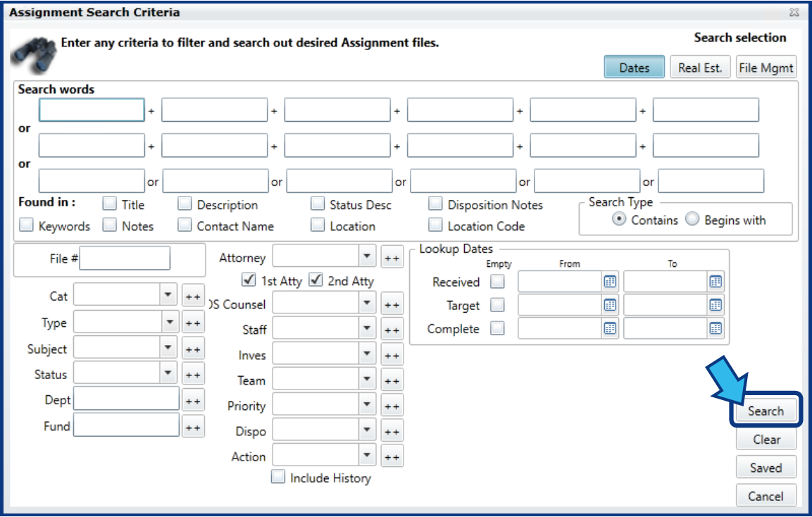Switch to the Real Est. selection
Image resolution: width=812 pixels, height=517 pixels.
click(x=700, y=68)
